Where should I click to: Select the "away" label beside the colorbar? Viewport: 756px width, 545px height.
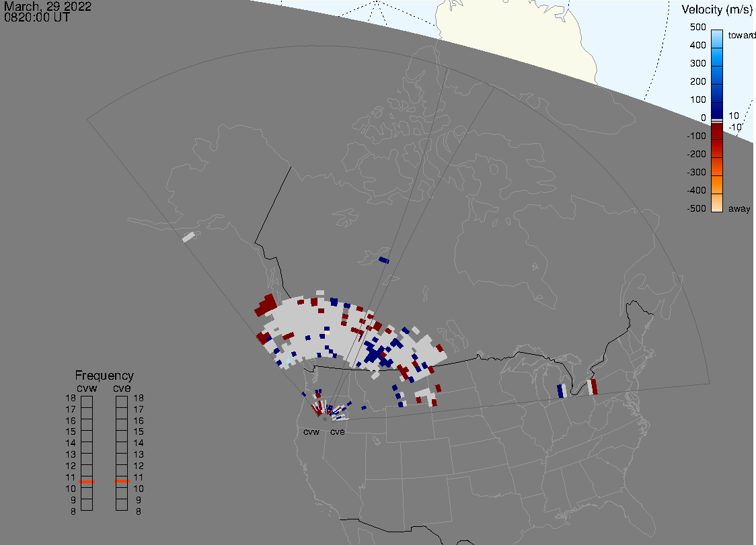tap(739, 208)
